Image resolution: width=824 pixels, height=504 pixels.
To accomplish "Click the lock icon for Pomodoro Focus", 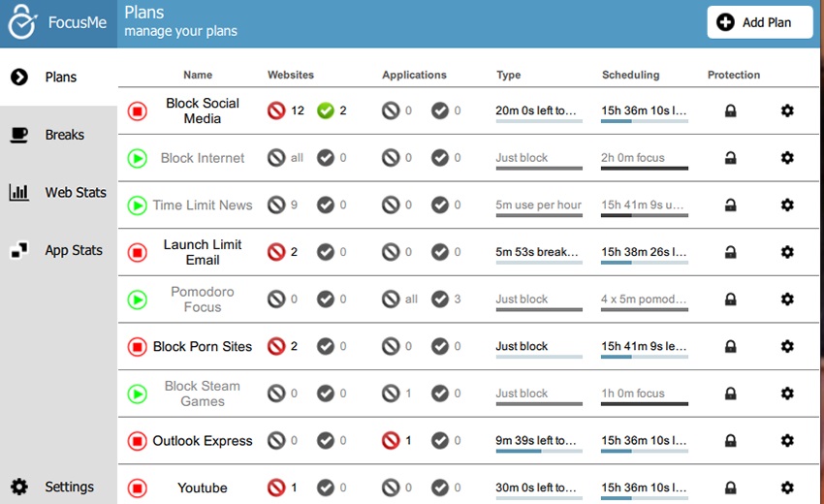I will (x=731, y=299).
